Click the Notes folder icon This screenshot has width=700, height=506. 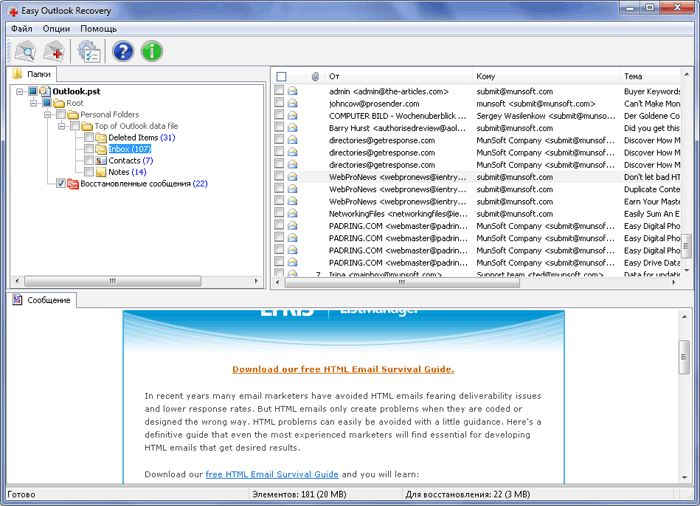pos(101,172)
